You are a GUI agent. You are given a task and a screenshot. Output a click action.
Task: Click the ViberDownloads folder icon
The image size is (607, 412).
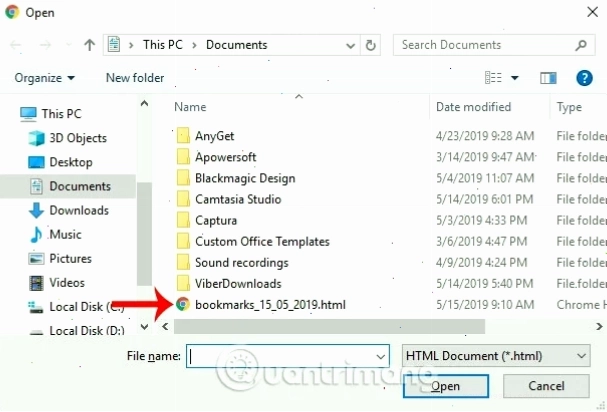[183, 283]
